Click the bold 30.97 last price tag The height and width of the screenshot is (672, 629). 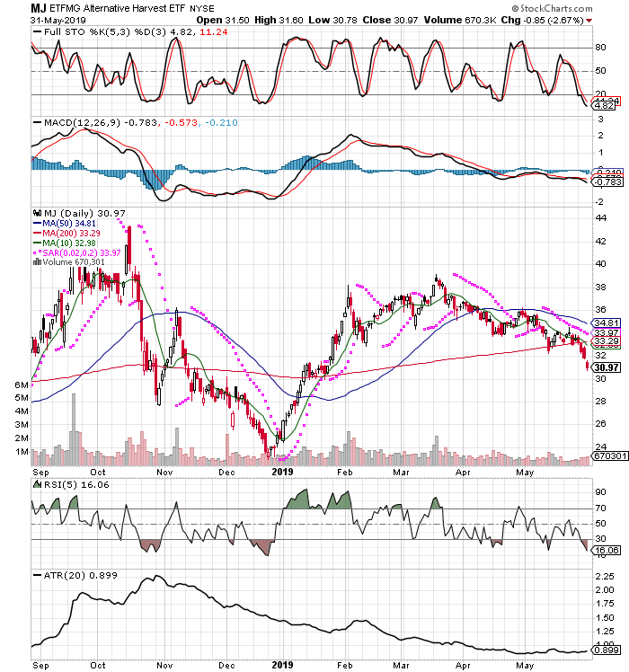(x=606, y=367)
